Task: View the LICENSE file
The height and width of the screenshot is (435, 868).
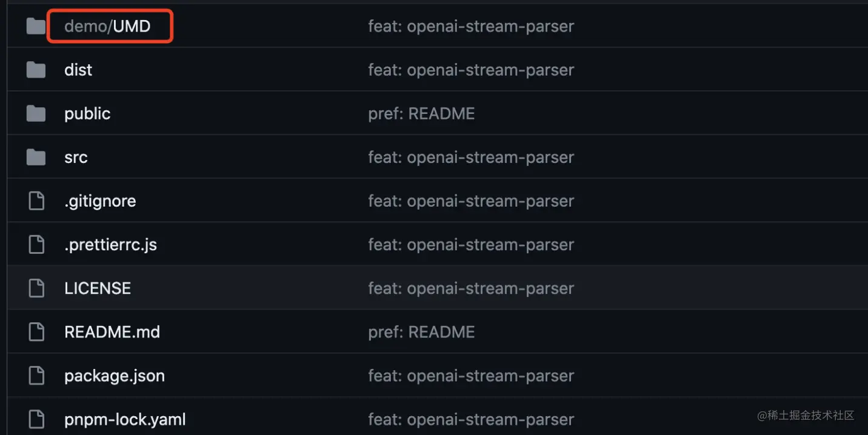Action: [98, 288]
